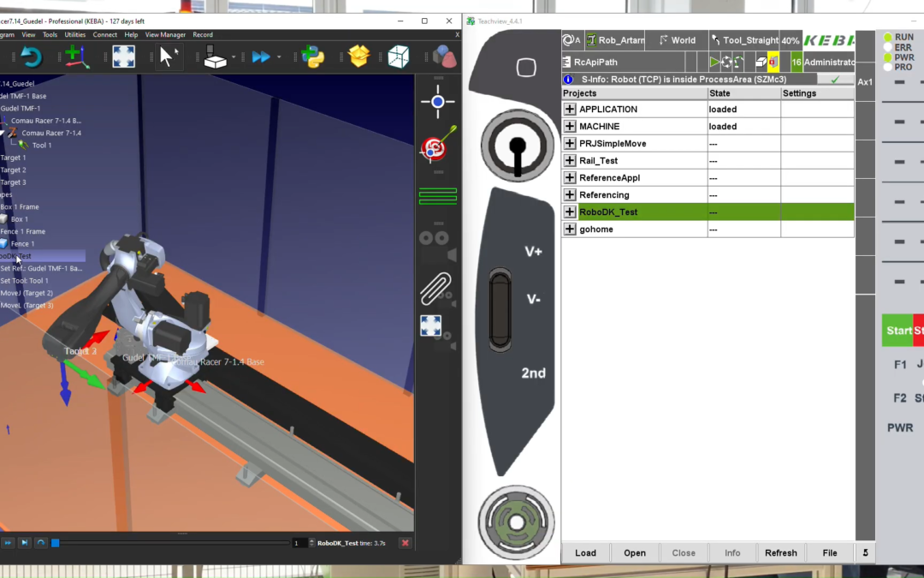This screenshot has width=924, height=578.
Task: Click the World reference frame selector
Action: (x=678, y=40)
